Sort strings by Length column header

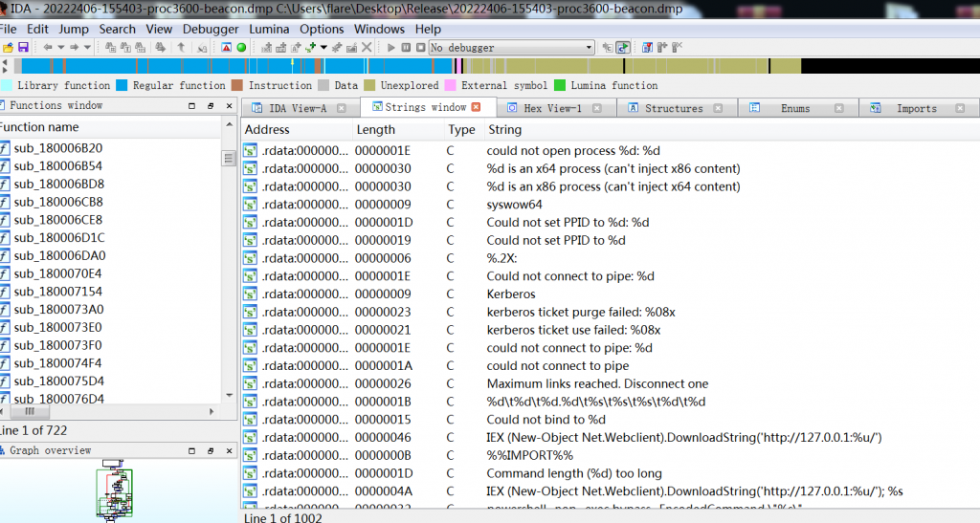point(398,130)
